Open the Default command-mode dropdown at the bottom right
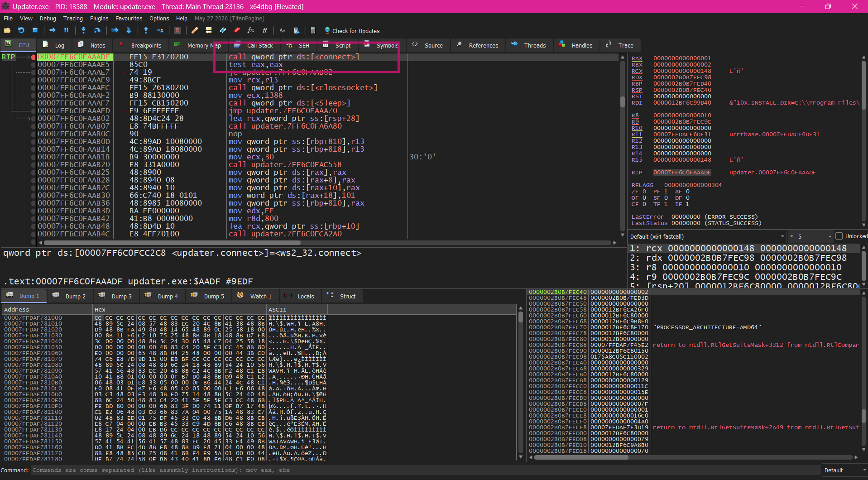This screenshot has width=868, height=480. click(x=844, y=470)
